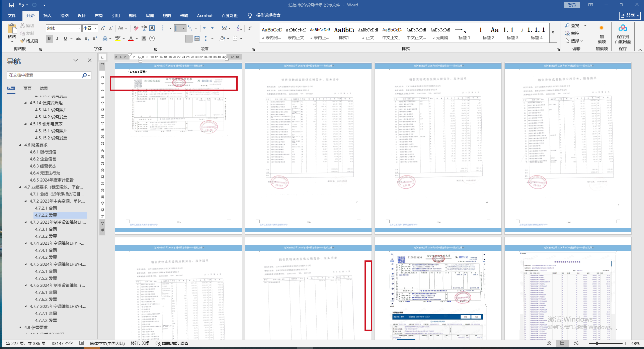
Task: Open the line spacing dropdown
Action: pyautogui.click(x=209, y=38)
